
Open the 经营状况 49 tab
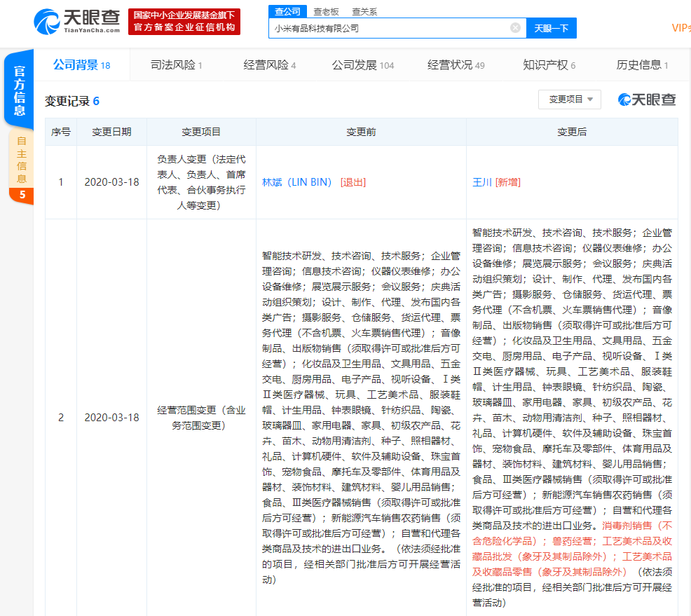click(456, 65)
